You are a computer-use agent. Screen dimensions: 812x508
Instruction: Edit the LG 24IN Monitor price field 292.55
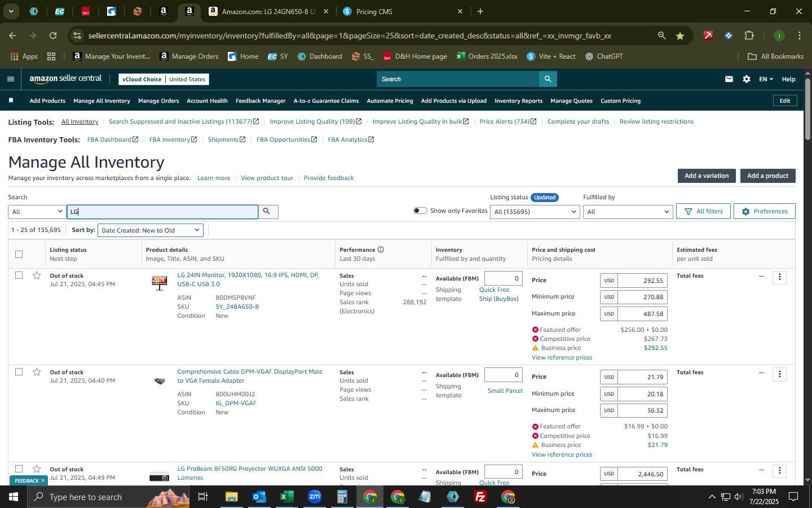(642, 281)
